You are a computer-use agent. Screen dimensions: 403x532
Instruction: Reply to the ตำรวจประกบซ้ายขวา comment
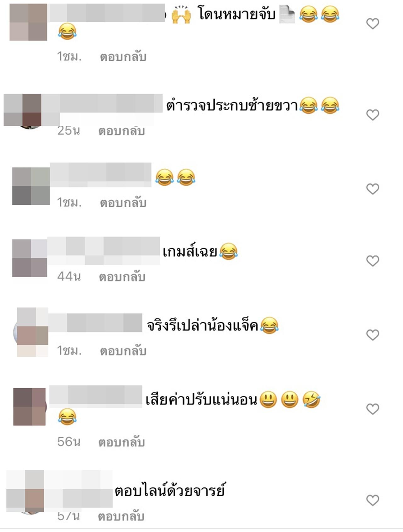[x=122, y=131]
